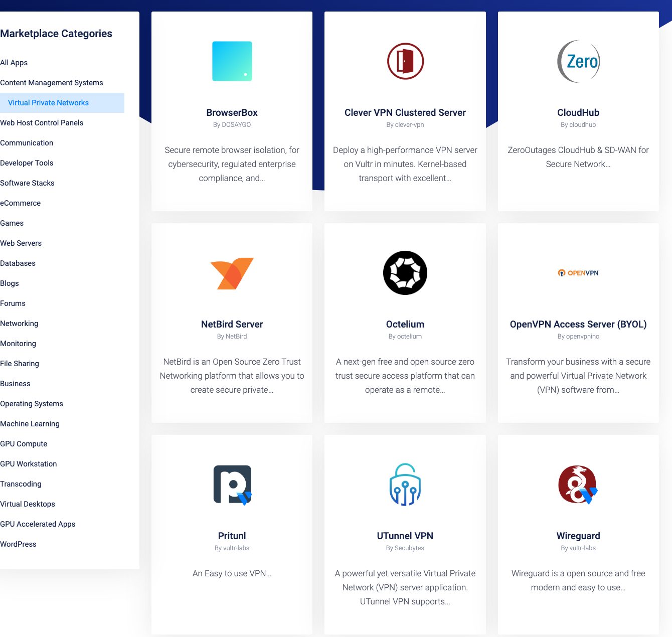Click the Pritunl logo icon
The image size is (672, 637).
coord(232,485)
